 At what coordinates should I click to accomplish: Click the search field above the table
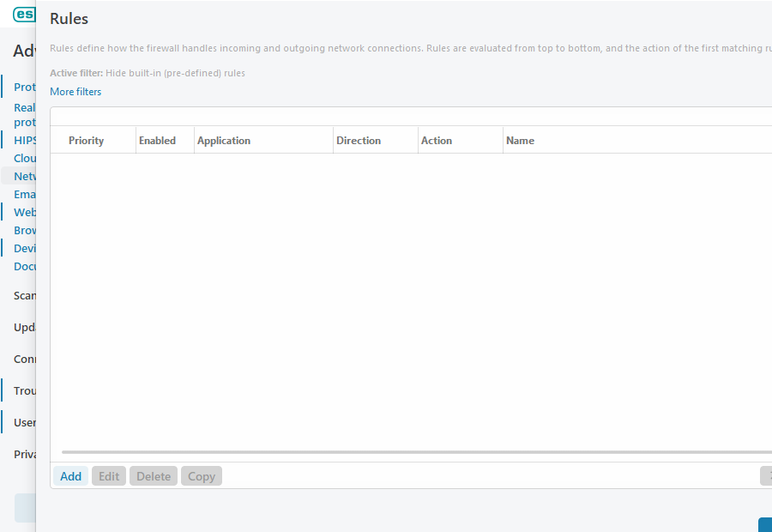click(x=412, y=117)
